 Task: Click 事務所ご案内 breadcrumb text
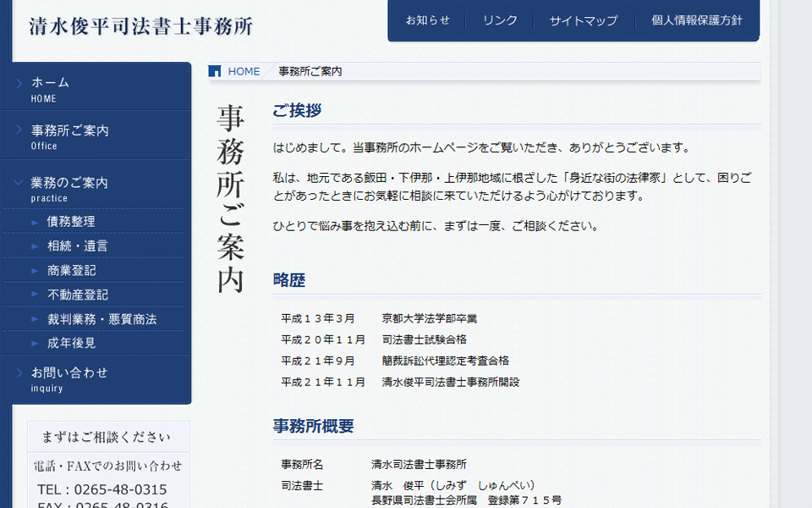tap(310, 71)
